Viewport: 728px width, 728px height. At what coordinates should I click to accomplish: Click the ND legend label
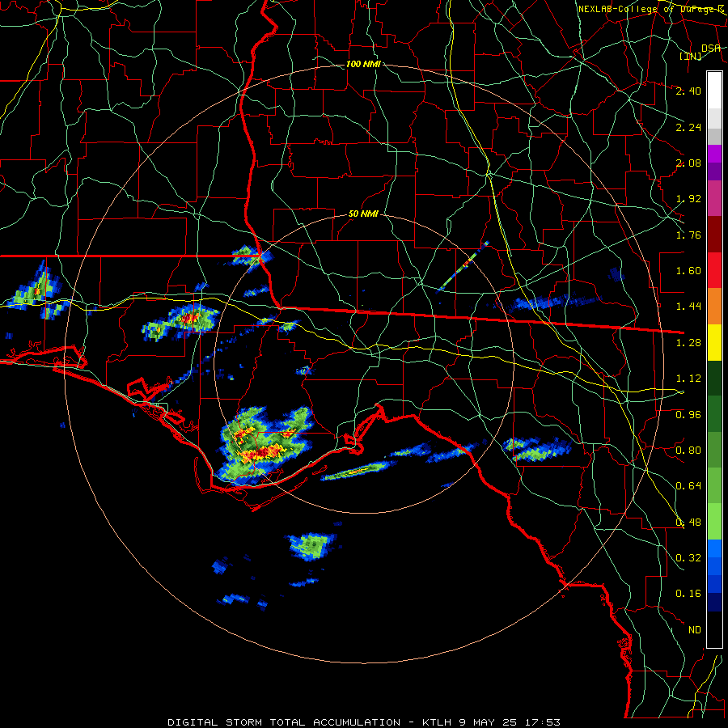pos(695,630)
